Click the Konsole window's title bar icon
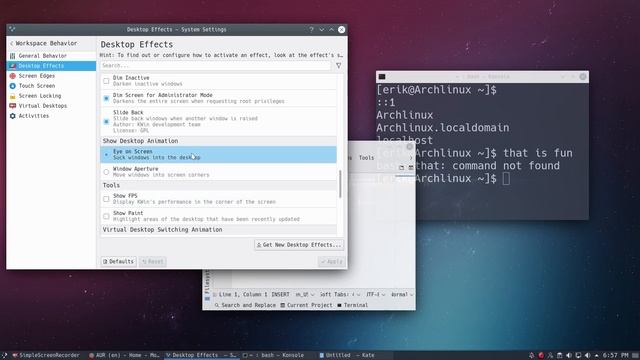The width and height of the screenshot is (640, 360). coord(382,77)
